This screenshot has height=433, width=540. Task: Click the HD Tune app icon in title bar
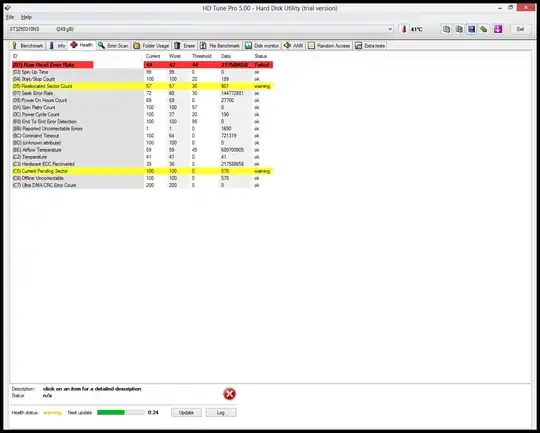[x=7, y=8]
